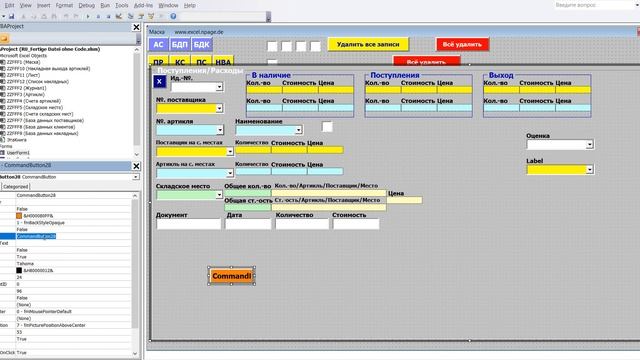Screen dimensions: 640x360
Task: Select sheet Z2FFF1 (Маска) in project tree
Action: (x=23, y=62)
